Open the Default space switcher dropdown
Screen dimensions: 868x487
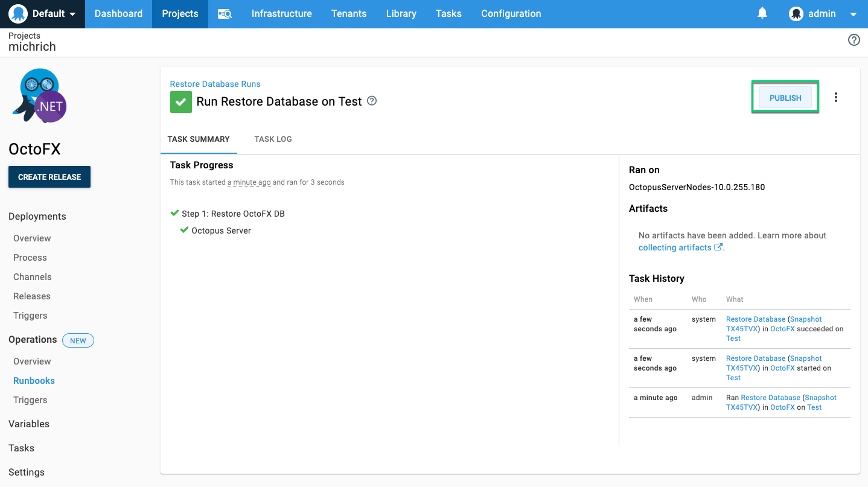(42, 13)
